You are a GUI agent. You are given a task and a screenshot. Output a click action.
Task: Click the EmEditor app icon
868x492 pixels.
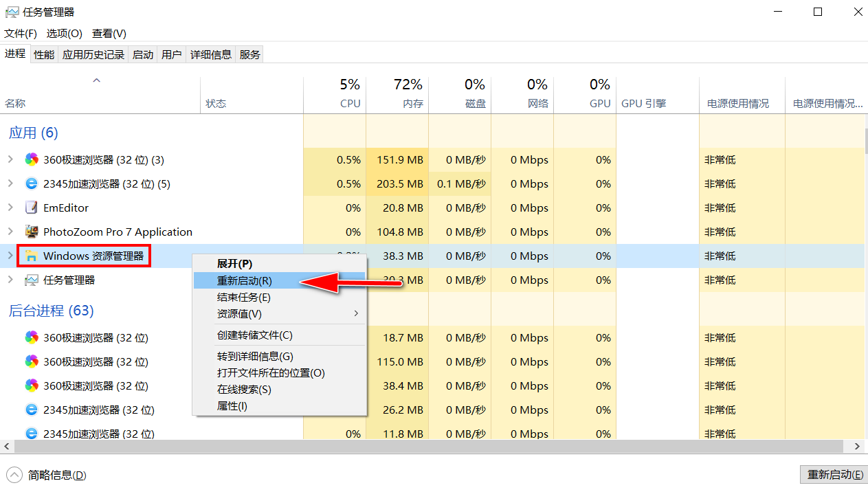click(32, 208)
